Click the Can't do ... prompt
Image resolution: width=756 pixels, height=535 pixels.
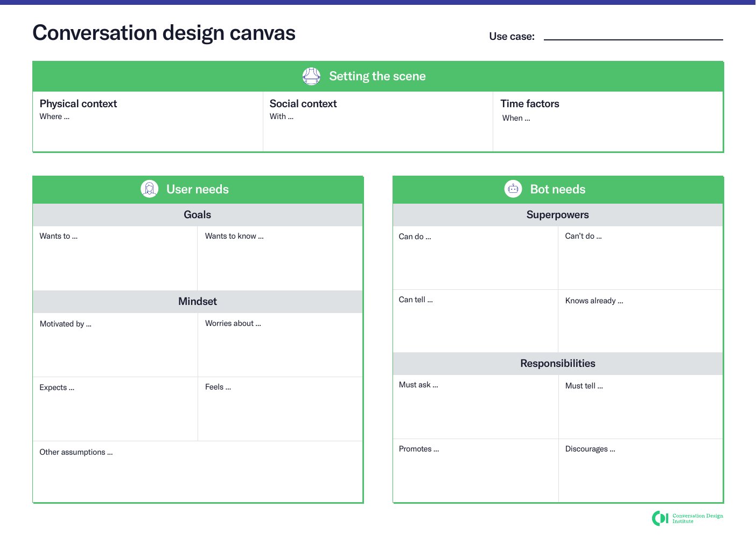tap(584, 236)
